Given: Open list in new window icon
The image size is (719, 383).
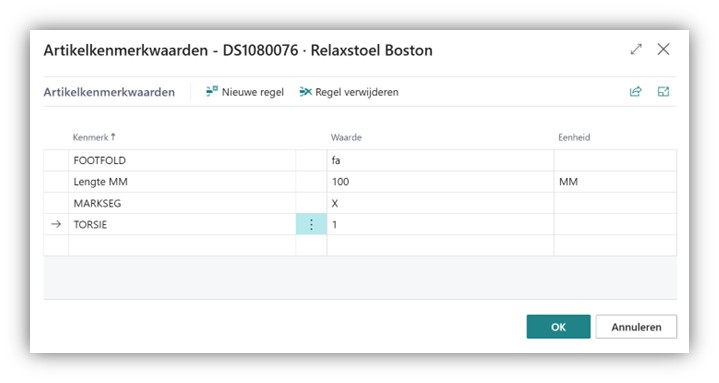Looking at the screenshot, I should click(663, 92).
